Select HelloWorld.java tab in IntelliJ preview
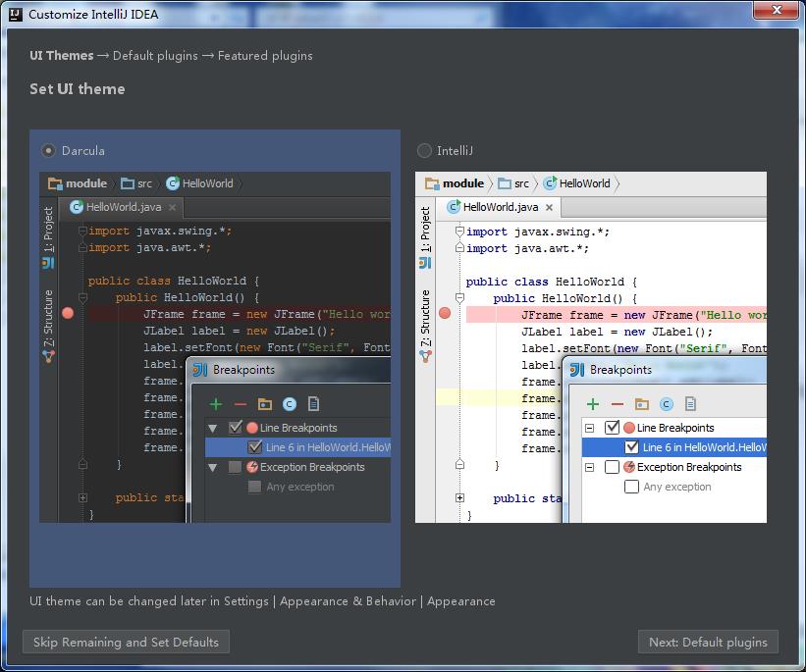The width and height of the screenshot is (806, 672). (498, 207)
